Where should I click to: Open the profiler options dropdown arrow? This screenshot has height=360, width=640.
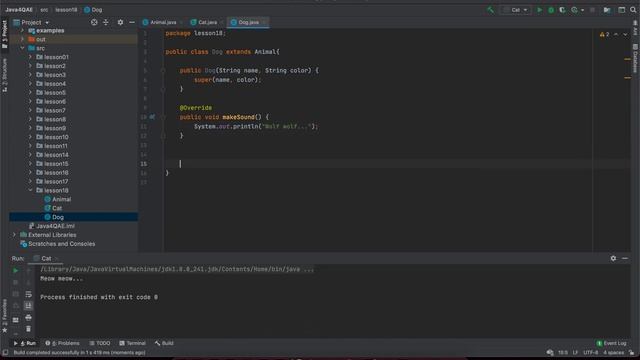coord(582,10)
